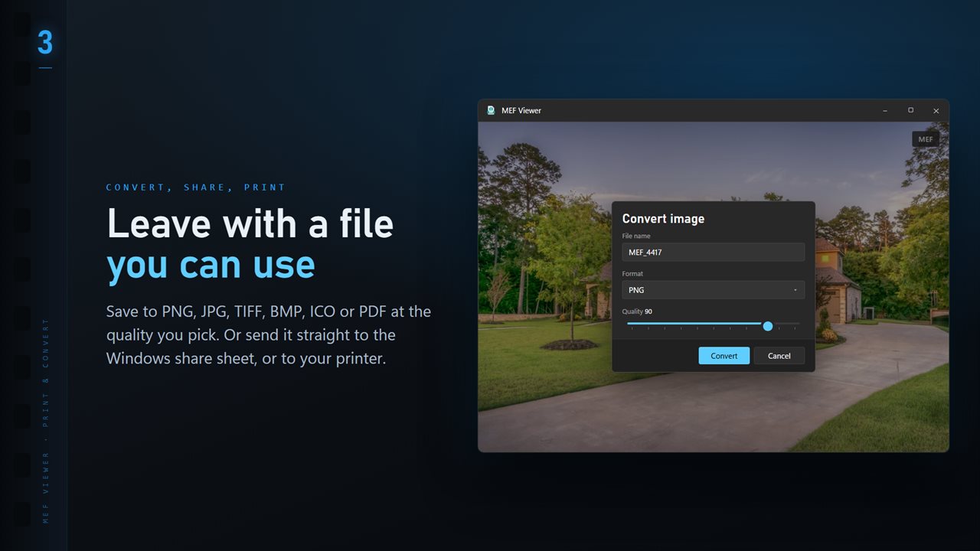Click the 'Format' label above dropdown
Image resolution: width=980 pixels, height=551 pixels.
pyautogui.click(x=632, y=273)
